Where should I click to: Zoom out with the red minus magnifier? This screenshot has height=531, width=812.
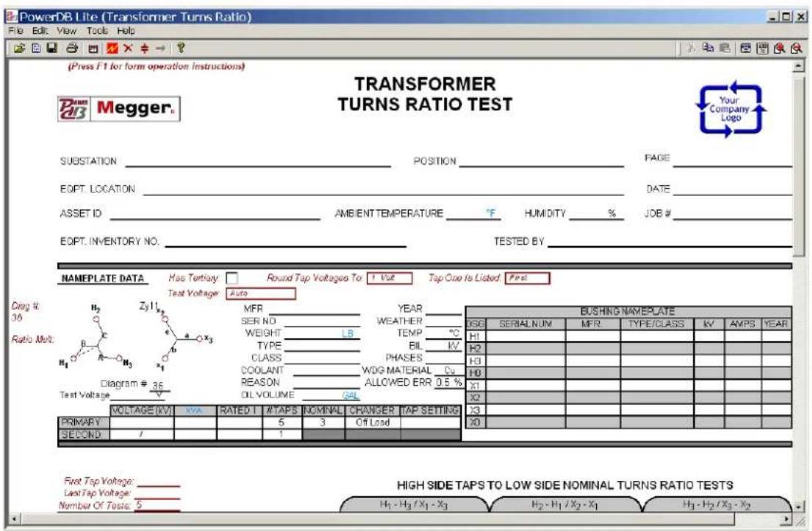click(797, 48)
